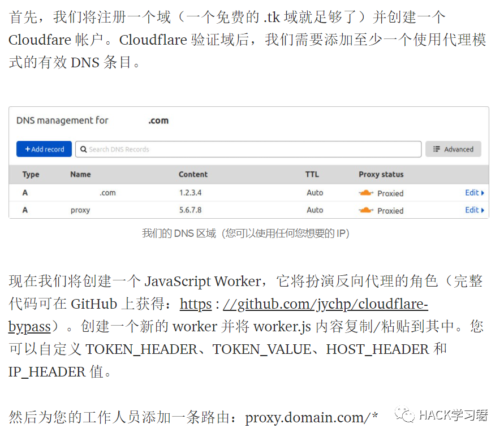
Task: Click the Search DNS Records field
Action: point(248,149)
